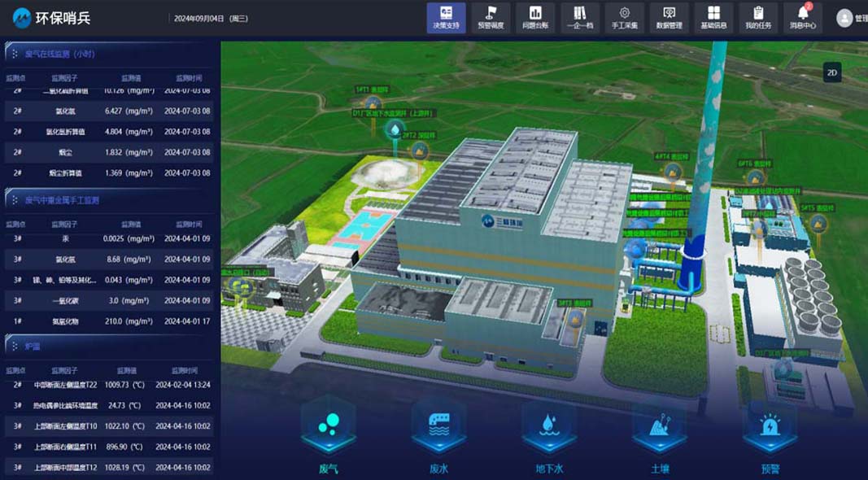Open 消息中心 notification bell

(802, 18)
